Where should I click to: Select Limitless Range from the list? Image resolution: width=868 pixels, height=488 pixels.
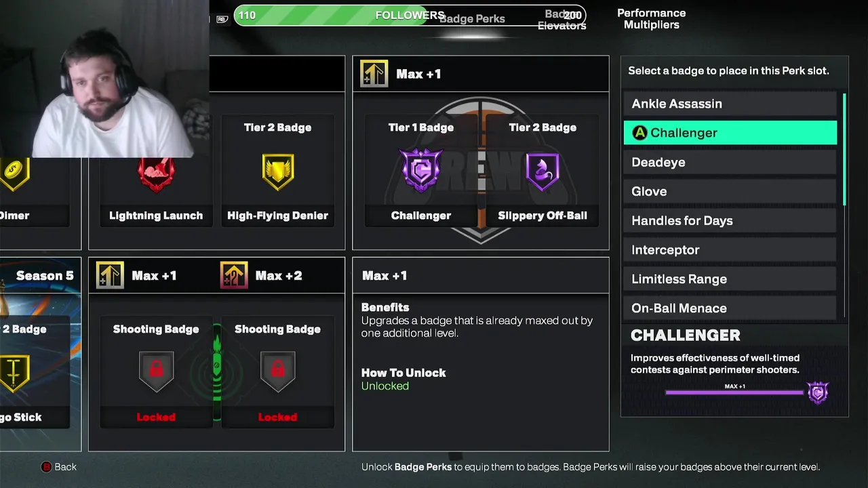(x=730, y=279)
